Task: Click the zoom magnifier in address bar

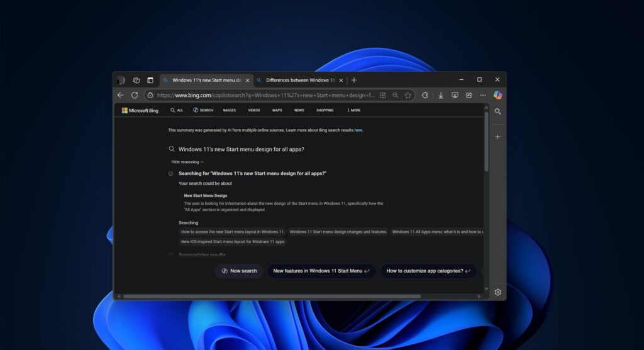Action: [x=395, y=95]
